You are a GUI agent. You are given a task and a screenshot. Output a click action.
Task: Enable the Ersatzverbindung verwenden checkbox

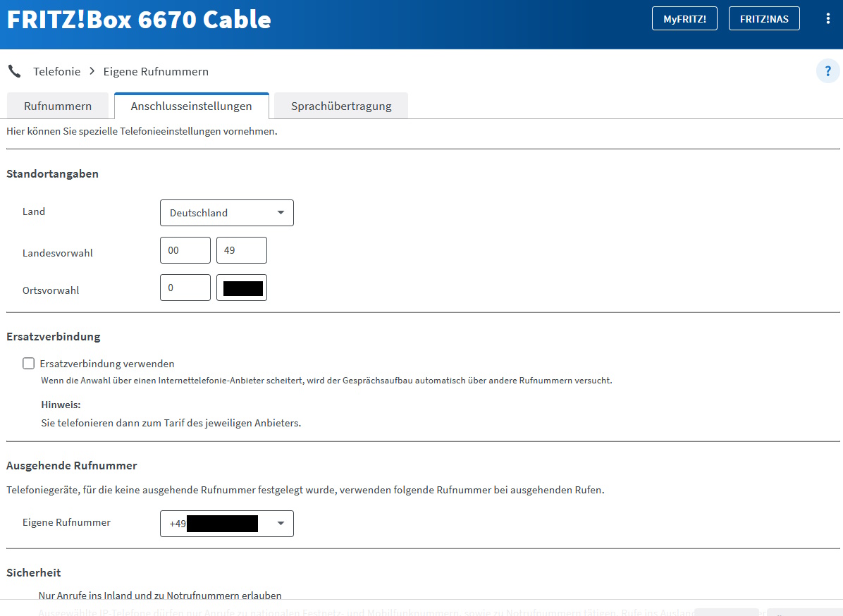point(28,364)
